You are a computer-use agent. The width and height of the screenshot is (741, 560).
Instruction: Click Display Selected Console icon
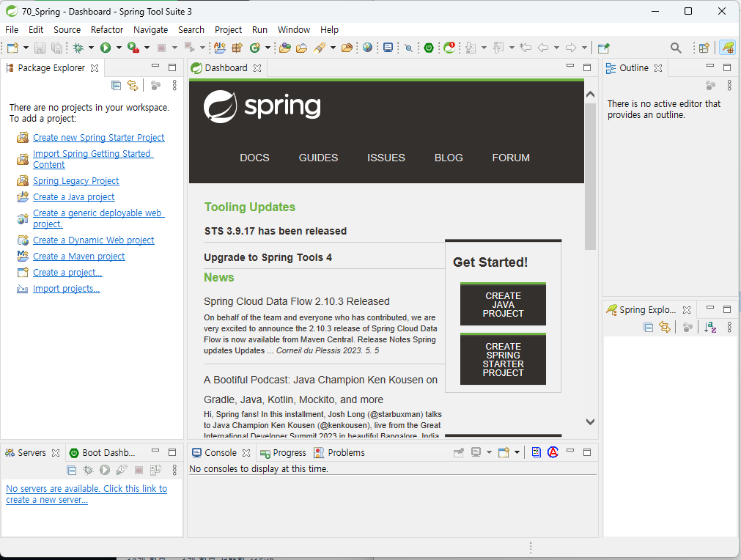(476, 452)
